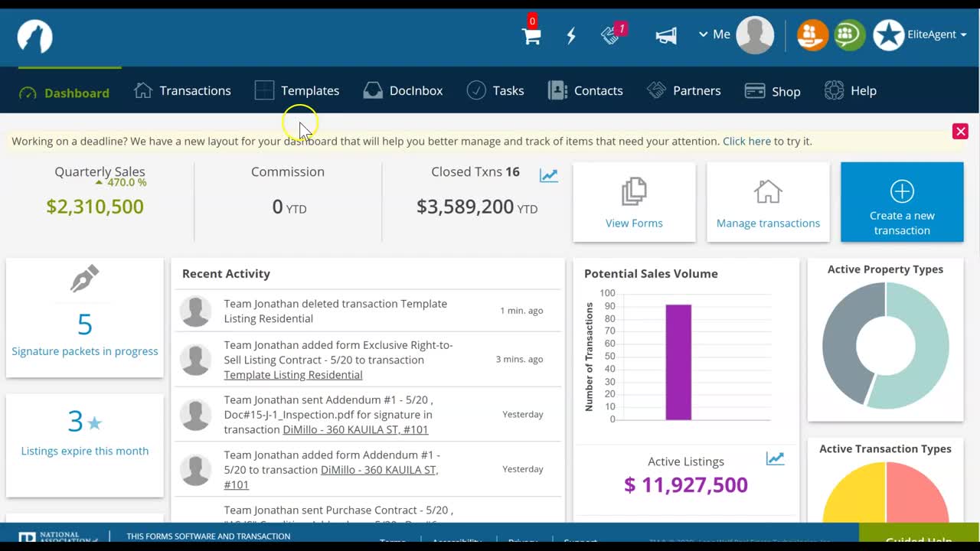980x551 pixels.
Task: Click the View Forms button
Action: (x=634, y=202)
